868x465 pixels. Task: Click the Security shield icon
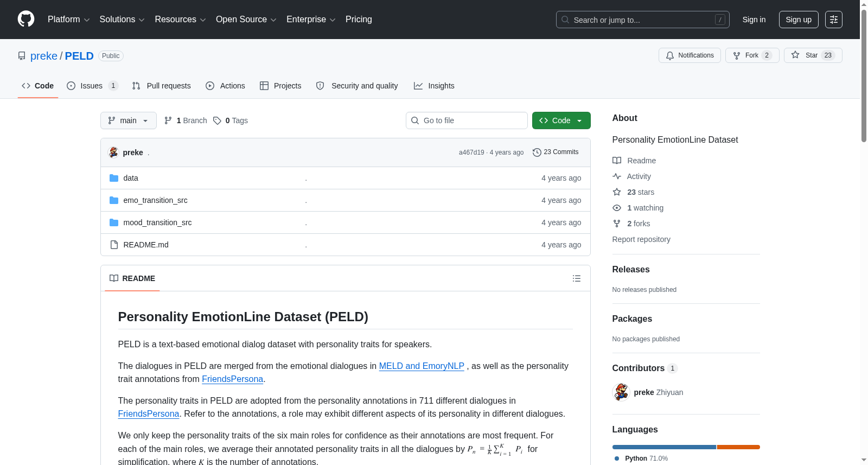click(320, 86)
